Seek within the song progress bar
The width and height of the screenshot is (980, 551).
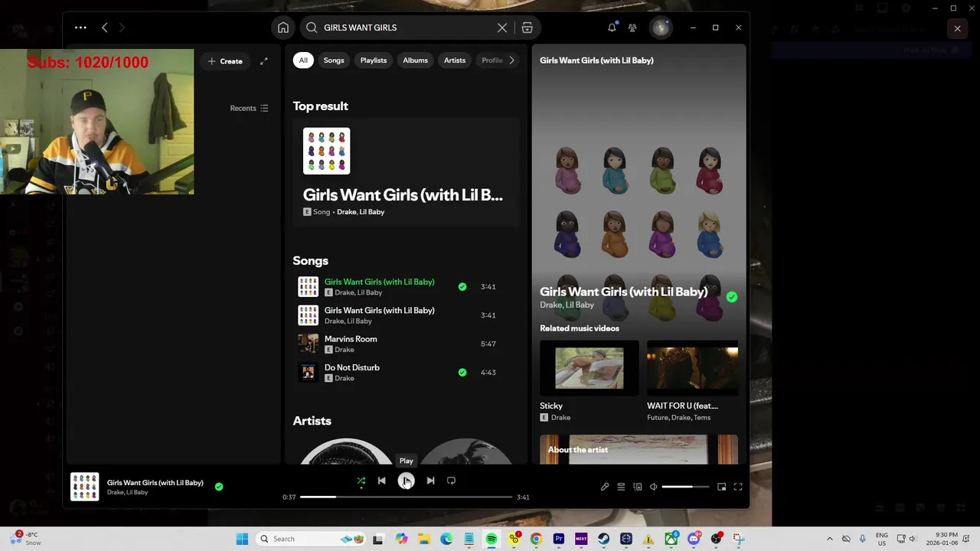coord(406,497)
